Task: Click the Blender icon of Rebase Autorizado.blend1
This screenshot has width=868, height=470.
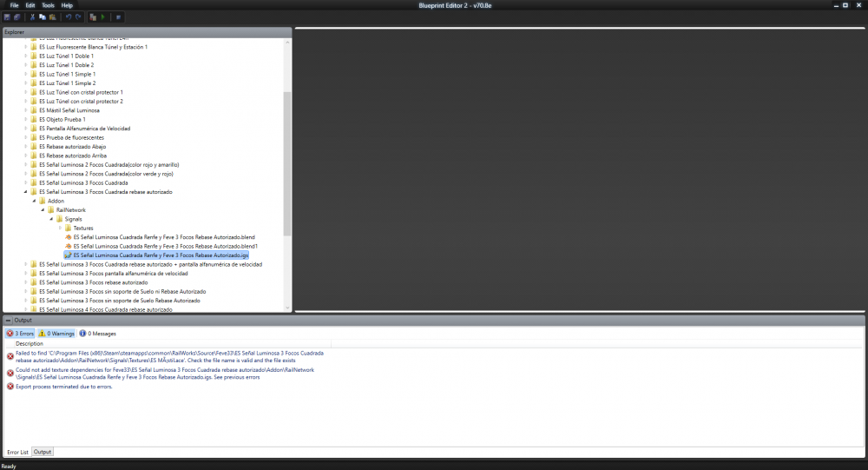Action: pyautogui.click(x=68, y=246)
